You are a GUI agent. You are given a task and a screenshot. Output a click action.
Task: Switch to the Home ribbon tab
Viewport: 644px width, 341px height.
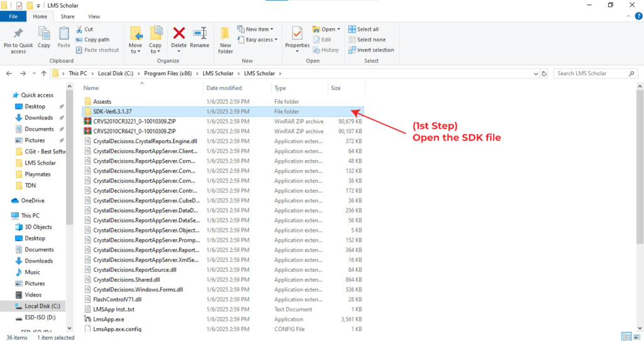pyautogui.click(x=40, y=16)
